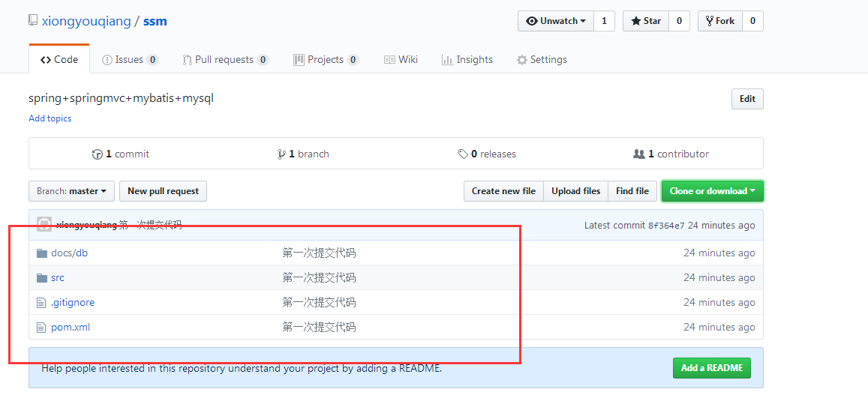The image size is (868, 413).
Task: Fork the ssm repository
Action: tap(720, 21)
